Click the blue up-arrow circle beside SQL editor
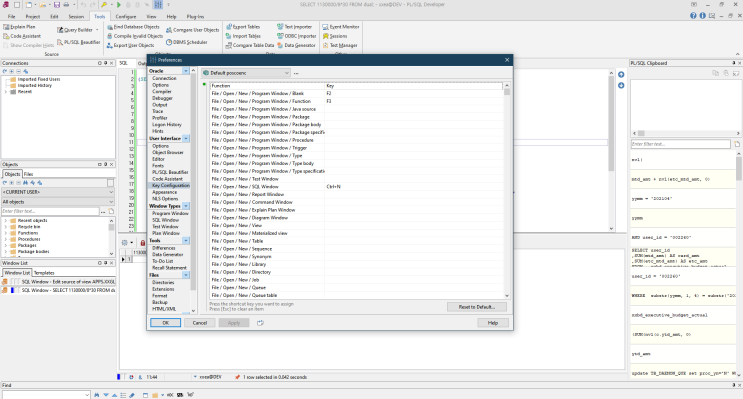This screenshot has width=743, height=399. [x=621, y=75]
